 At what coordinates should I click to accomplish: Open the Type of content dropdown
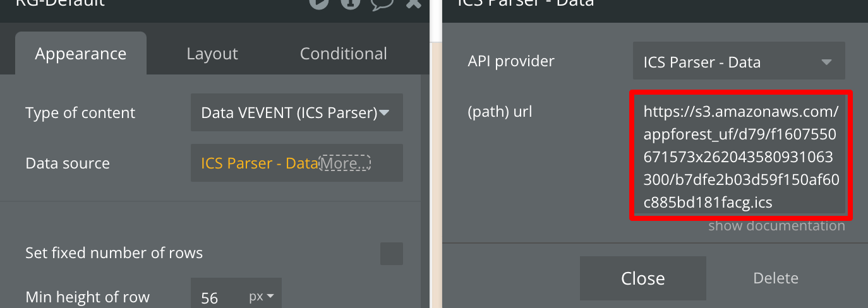click(x=296, y=113)
